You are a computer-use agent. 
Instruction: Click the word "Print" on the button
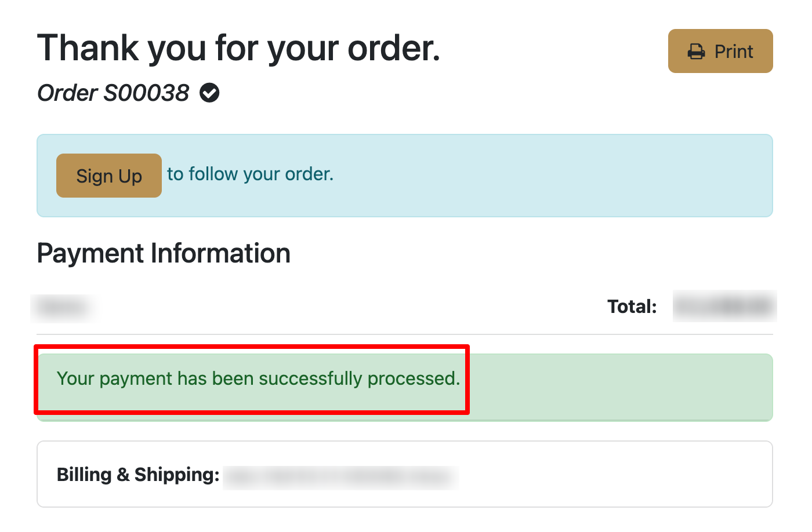click(x=734, y=52)
